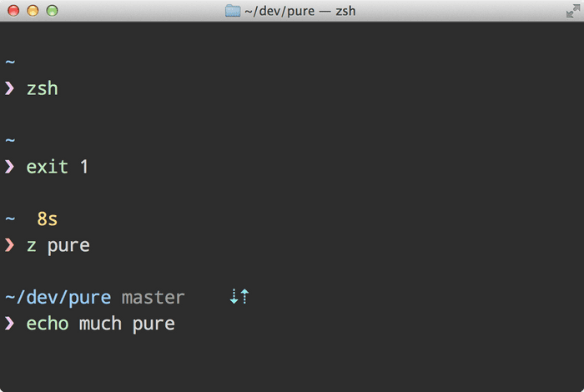Click the yellow 8s execution time
The width and height of the screenshot is (584, 392).
coord(48,219)
